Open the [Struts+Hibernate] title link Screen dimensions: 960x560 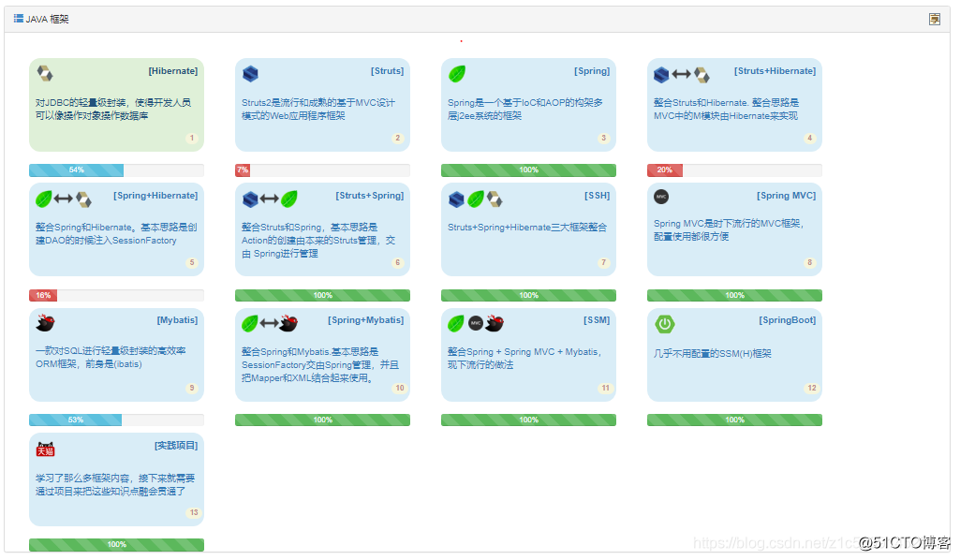tap(775, 71)
